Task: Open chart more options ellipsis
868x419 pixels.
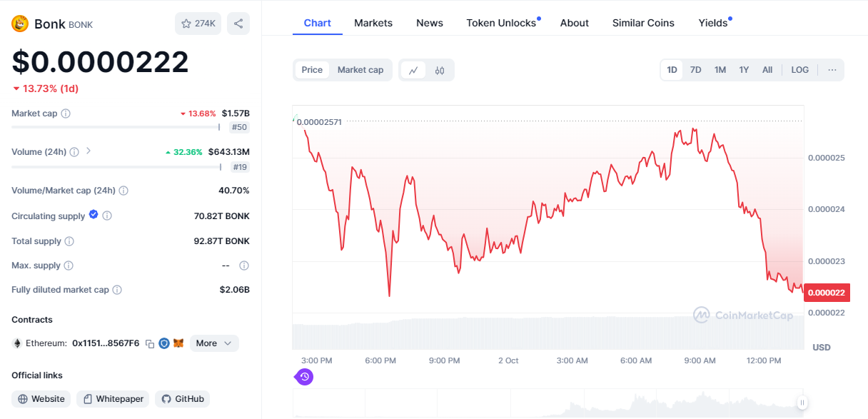Action: pos(832,70)
